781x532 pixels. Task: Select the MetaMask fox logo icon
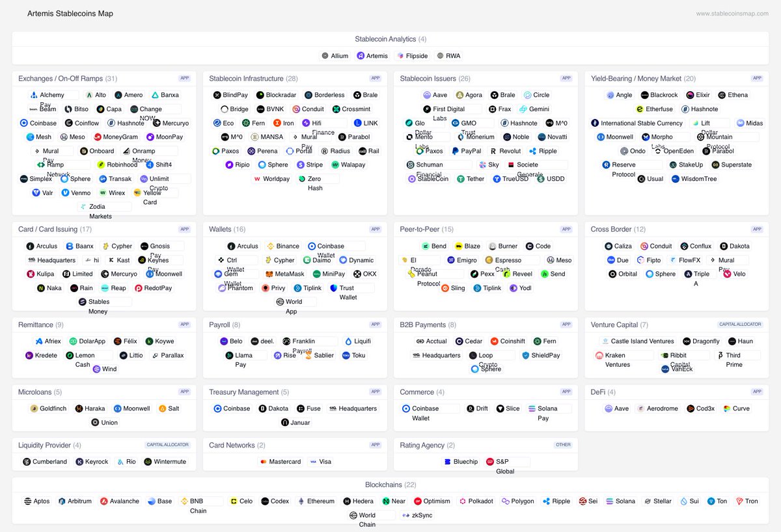269,274
